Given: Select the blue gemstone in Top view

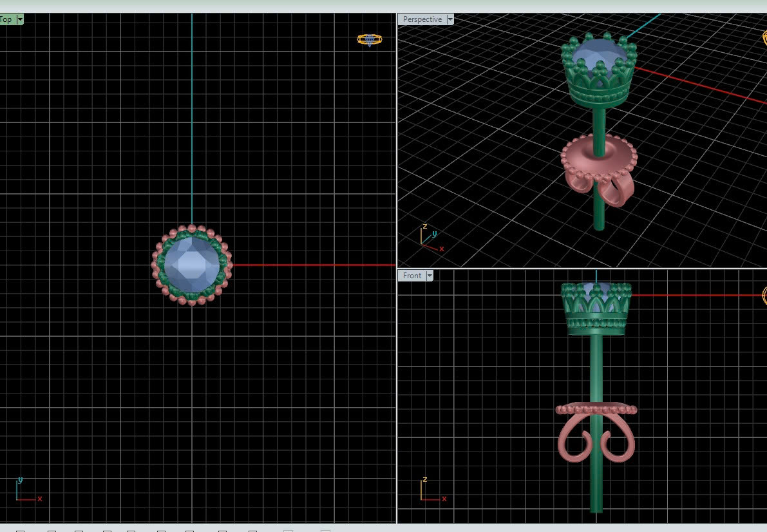Looking at the screenshot, I should point(192,265).
